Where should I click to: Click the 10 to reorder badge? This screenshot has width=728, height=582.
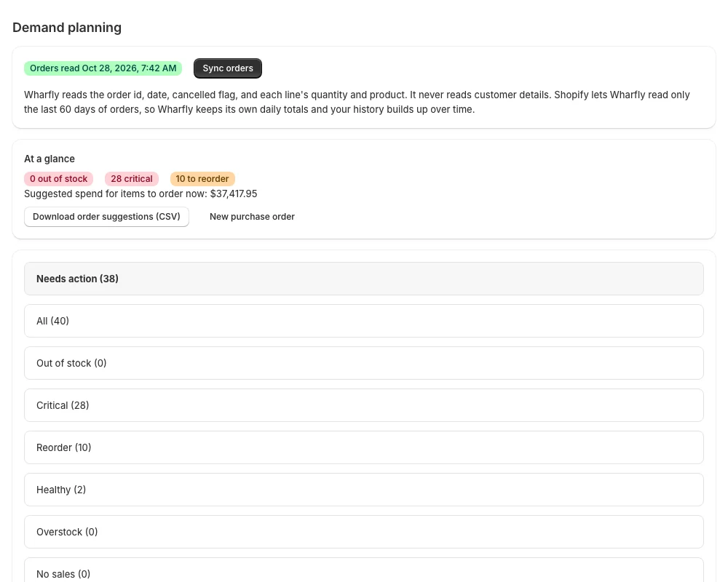tap(202, 179)
